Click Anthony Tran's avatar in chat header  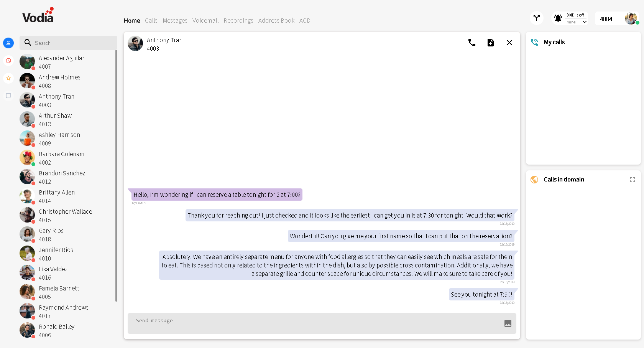click(135, 43)
